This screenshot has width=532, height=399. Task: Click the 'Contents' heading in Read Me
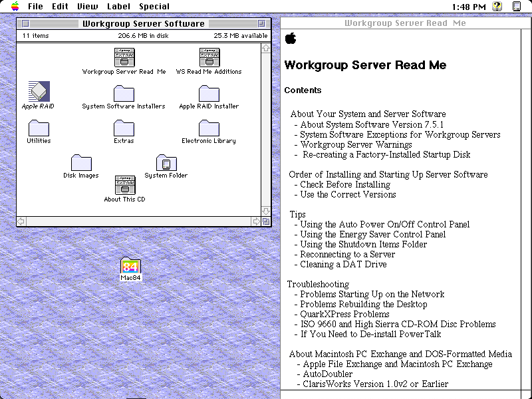303,90
